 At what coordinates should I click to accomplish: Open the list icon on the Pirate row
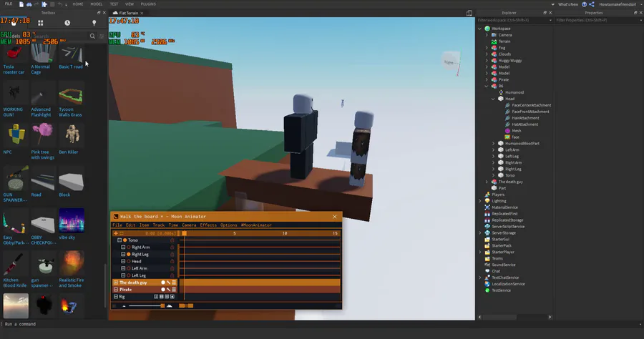tap(174, 290)
